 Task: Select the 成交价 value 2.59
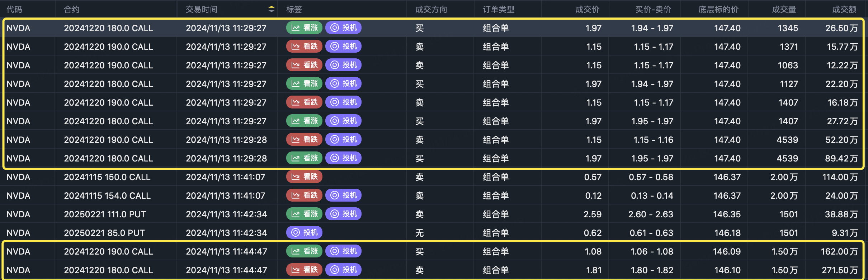(593, 214)
